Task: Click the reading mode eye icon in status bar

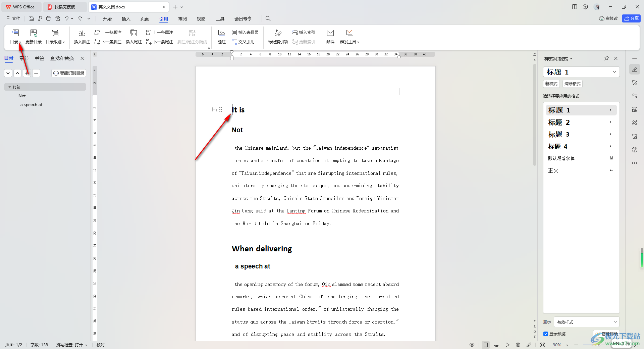Action: 472,345
